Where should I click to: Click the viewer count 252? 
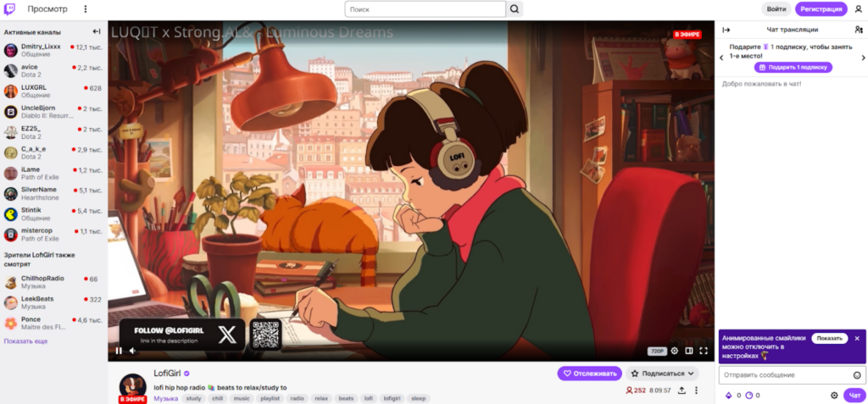click(636, 390)
